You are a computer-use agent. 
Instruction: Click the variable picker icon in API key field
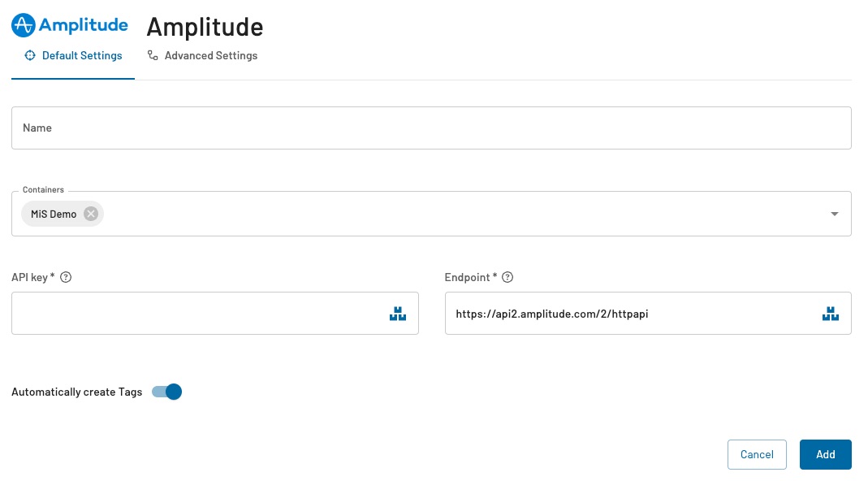[x=398, y=314]
